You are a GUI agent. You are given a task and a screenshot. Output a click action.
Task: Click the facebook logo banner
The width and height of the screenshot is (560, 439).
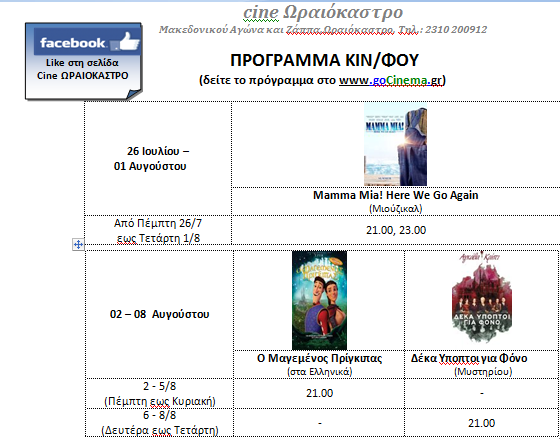pyautogui.click(x=88, y=42)
